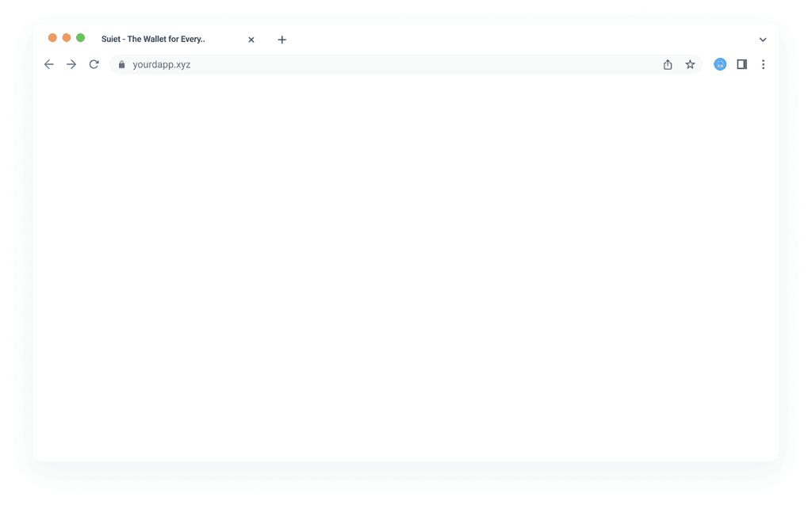Open a new tab with plus

tap(282, 40)
